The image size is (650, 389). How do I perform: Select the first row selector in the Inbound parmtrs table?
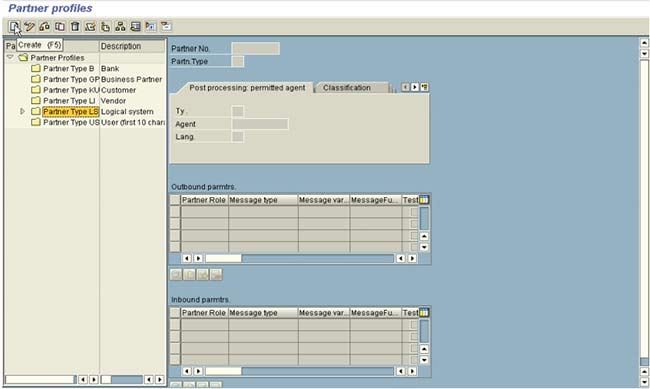click(175, 325)
